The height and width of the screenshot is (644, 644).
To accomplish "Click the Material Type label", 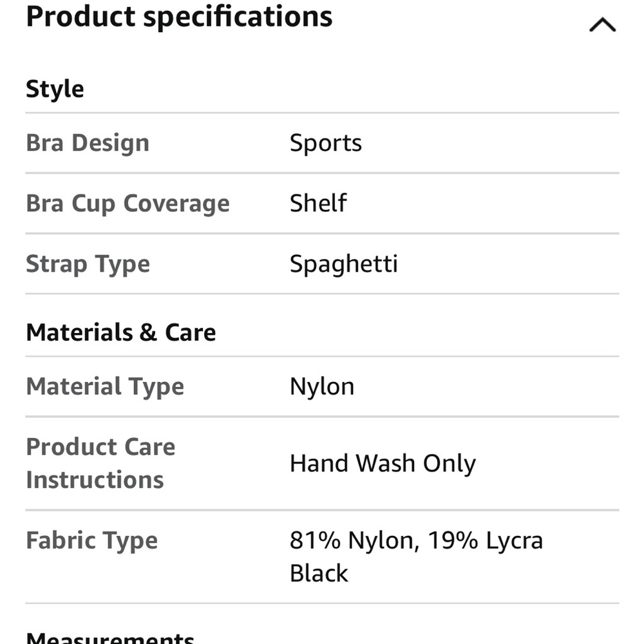I will (x=105, y=386).
